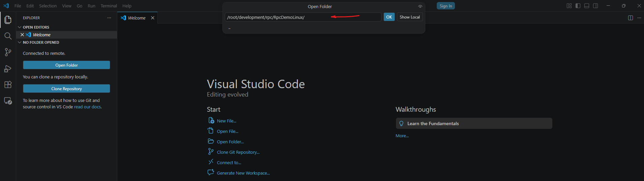Click OK in the Open Folder dialog
The image size is (644, 181).
pos(389,17)
